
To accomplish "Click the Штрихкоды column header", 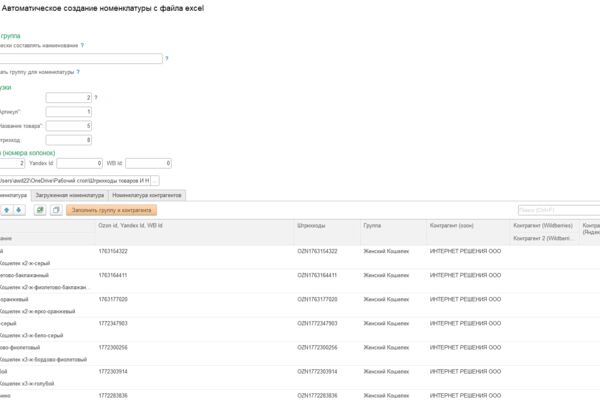I will (328, 226).
